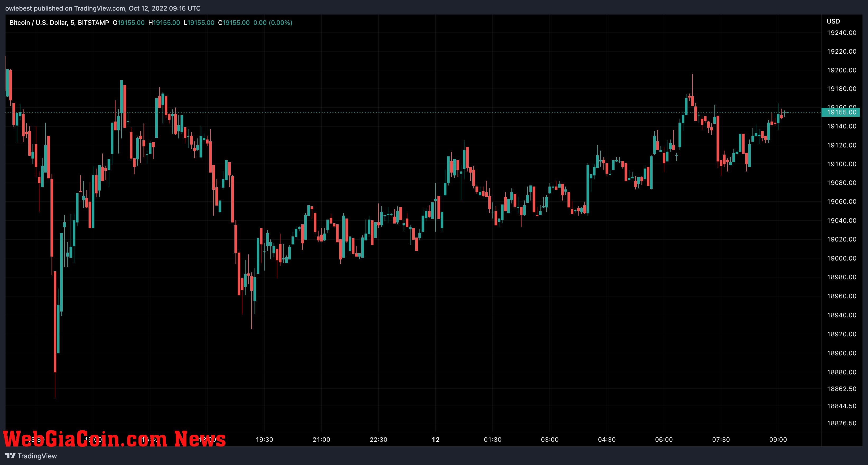The width and height of the screenshot is (868, 465).
Task: Click the 22:30 time axis label
Action: [x=378, y=439]
